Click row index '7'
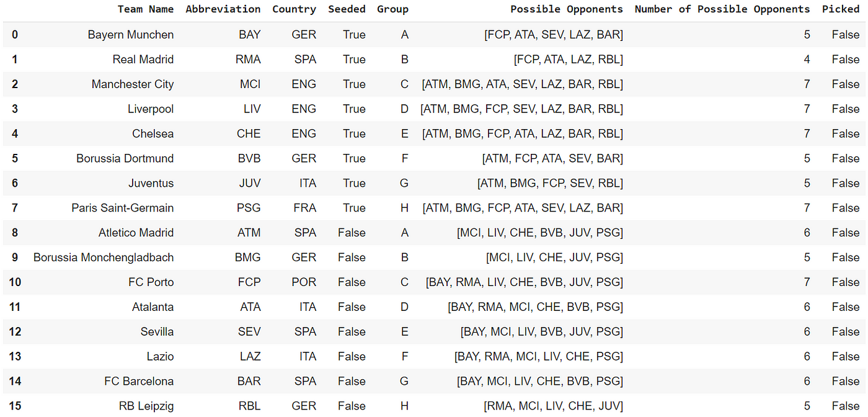This screenshot has width=868, height=417. 15,208
